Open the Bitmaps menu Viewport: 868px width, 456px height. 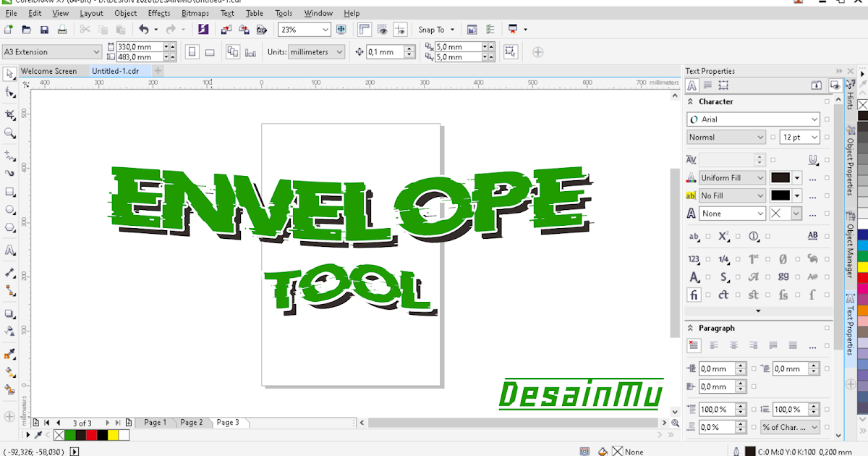(195, 13)
